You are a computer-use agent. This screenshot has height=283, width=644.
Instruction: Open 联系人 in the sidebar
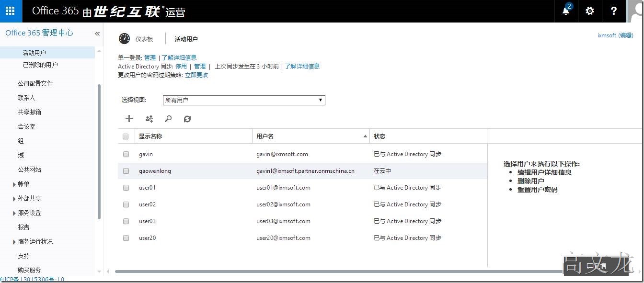(27, 98)
